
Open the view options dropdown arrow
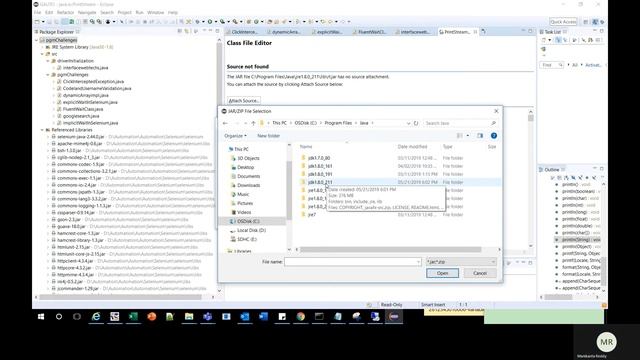tap(468, 136)
